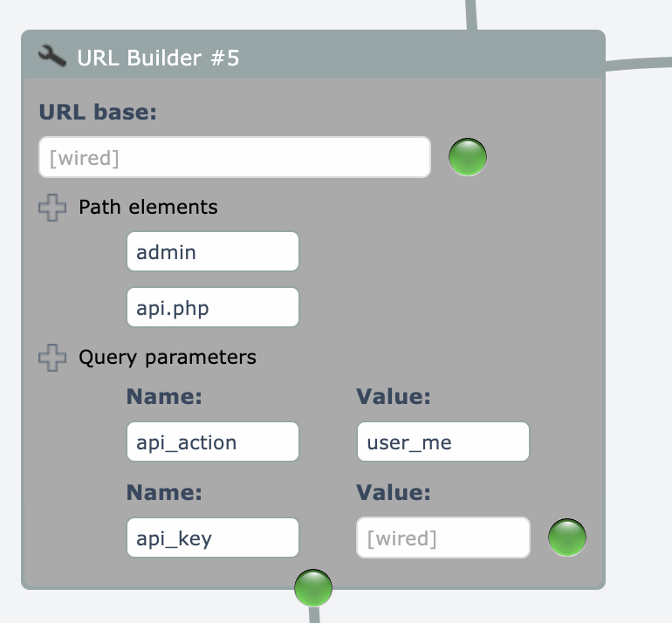Add a path element with the plus icon
The width and height of the screenshot is (672, 623).
pos(52,208)
